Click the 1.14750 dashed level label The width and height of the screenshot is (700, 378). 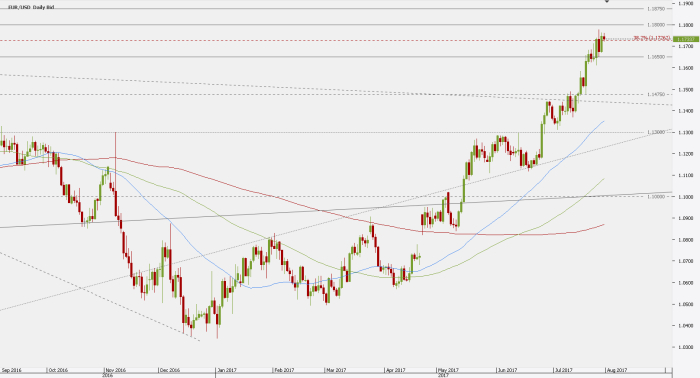[x=656, y=94]
